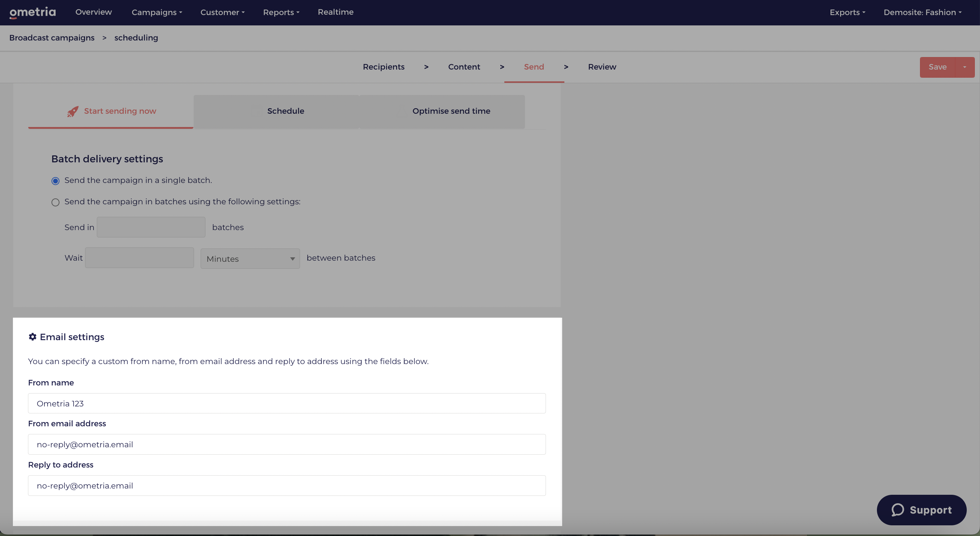Expand the Campaigns navigation dropdown
Screen dimensions: 980x536
156,12
